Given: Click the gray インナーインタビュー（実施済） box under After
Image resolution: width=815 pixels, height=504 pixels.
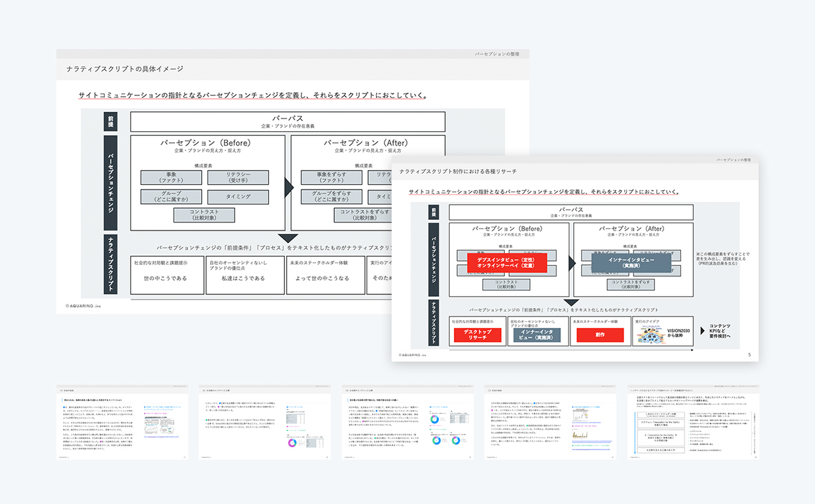Looking at the screenshot, I should [631, 263].
